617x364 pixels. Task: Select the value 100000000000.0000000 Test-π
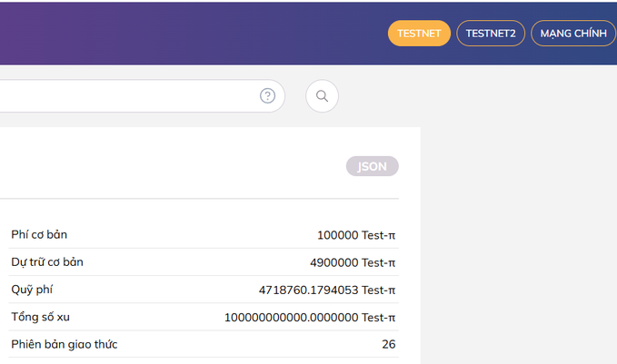pyautogui.click(x=310, y=318)
